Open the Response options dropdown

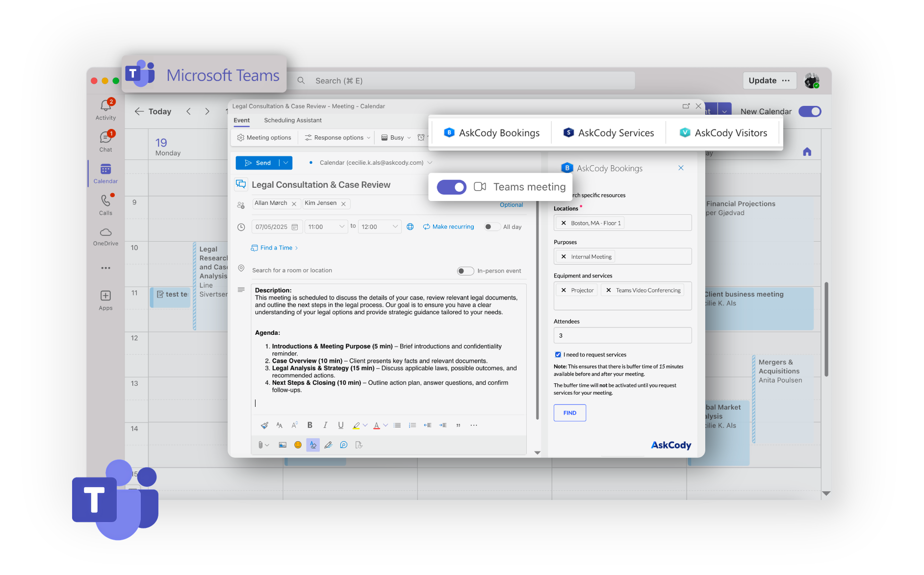[337, 138]
